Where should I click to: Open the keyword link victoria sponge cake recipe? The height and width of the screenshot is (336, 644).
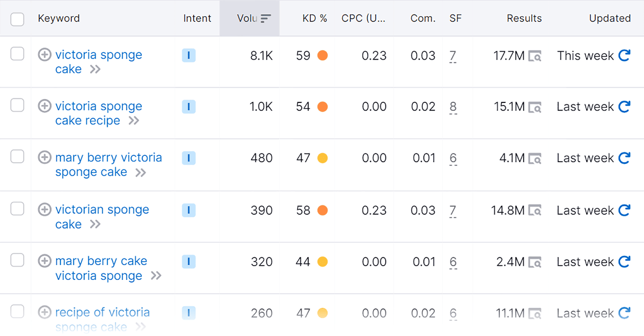tap(98, 113)
